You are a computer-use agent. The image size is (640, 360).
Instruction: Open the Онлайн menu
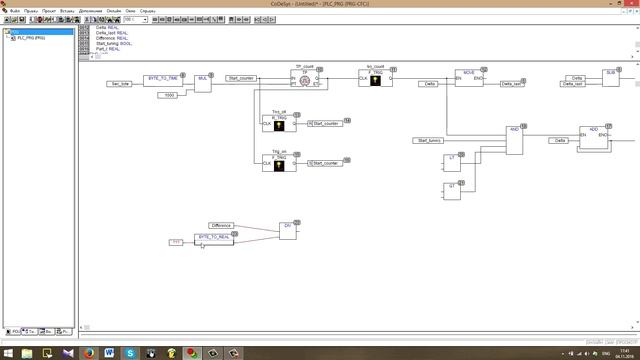pyautogui.click(x=114, y=11)
